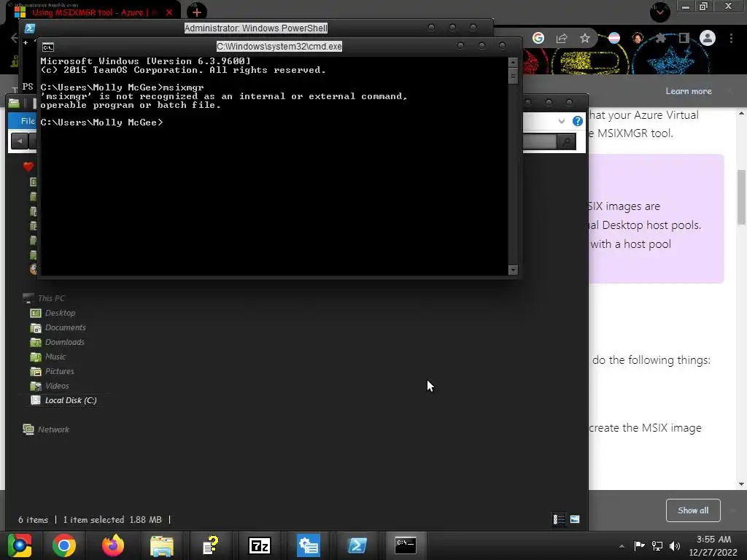Open the network tray icon

[657, 546]
